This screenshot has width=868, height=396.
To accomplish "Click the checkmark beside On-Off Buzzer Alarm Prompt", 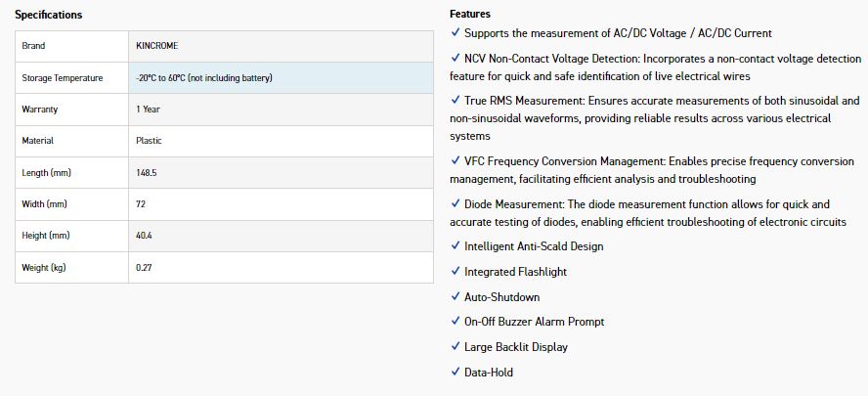I will coord(456,322).
